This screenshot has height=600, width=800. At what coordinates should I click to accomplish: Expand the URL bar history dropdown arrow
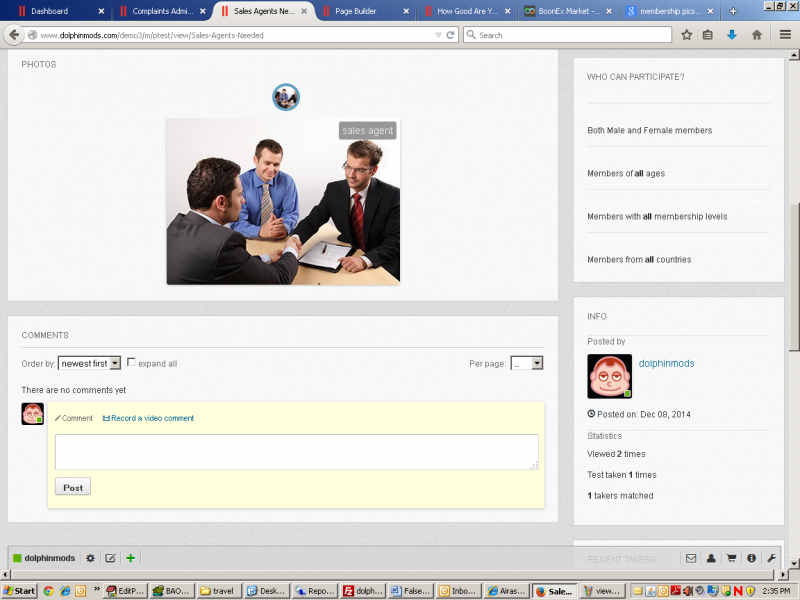point(438,35)
